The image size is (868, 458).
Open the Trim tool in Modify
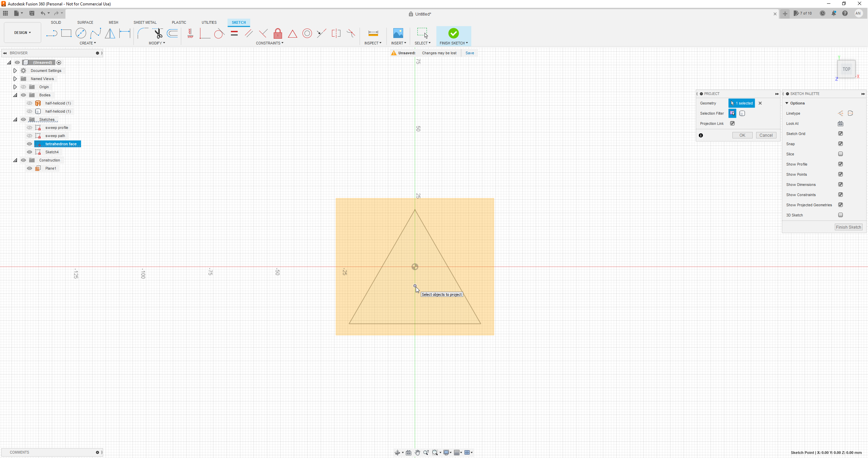click(x=158, y=33)
